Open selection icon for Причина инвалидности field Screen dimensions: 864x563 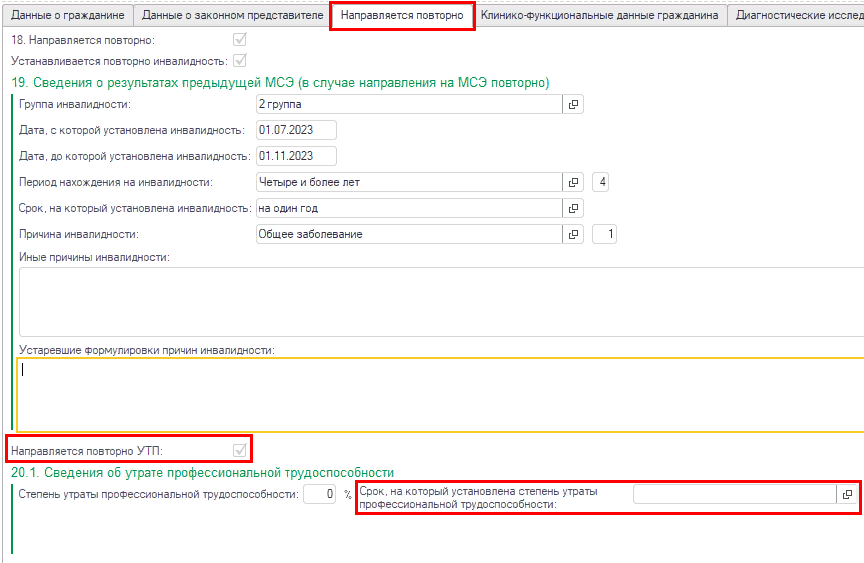(574, 234)
